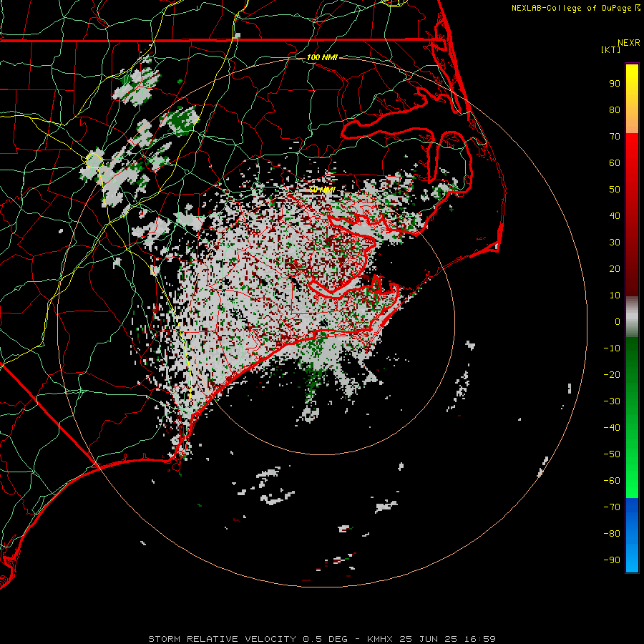Click the -50 knot scale label
Viewport: 644px width, 644px height.
[612, 454]
